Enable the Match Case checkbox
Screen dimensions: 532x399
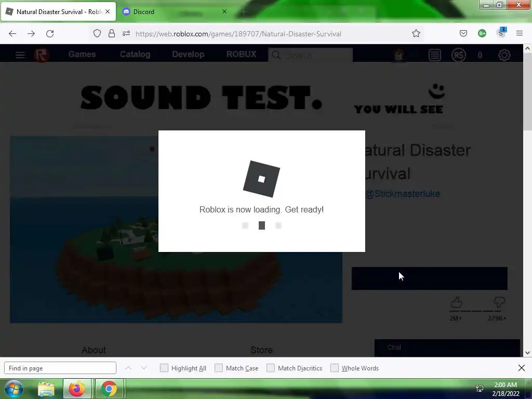point(219,368)
